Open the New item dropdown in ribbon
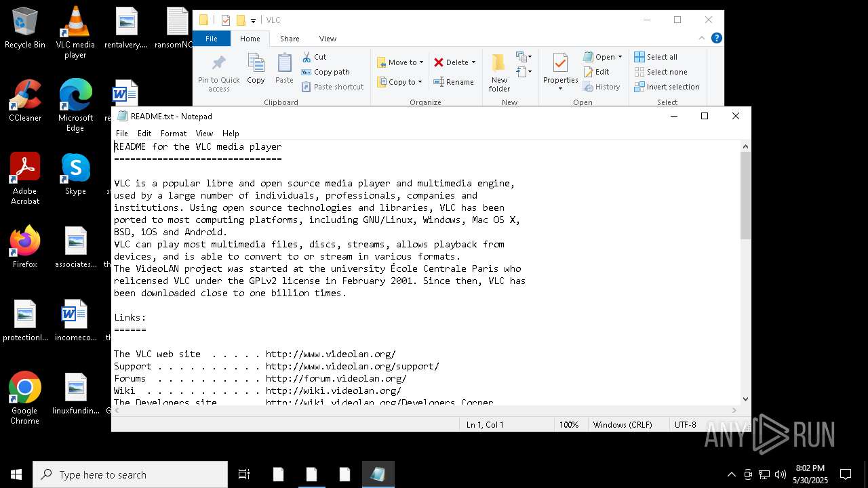The width and height of the screenshot is (868, 488). coord(524,57)
